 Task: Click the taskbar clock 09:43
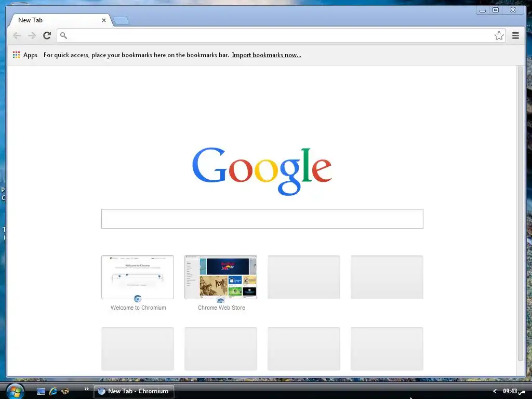point(514,391)
